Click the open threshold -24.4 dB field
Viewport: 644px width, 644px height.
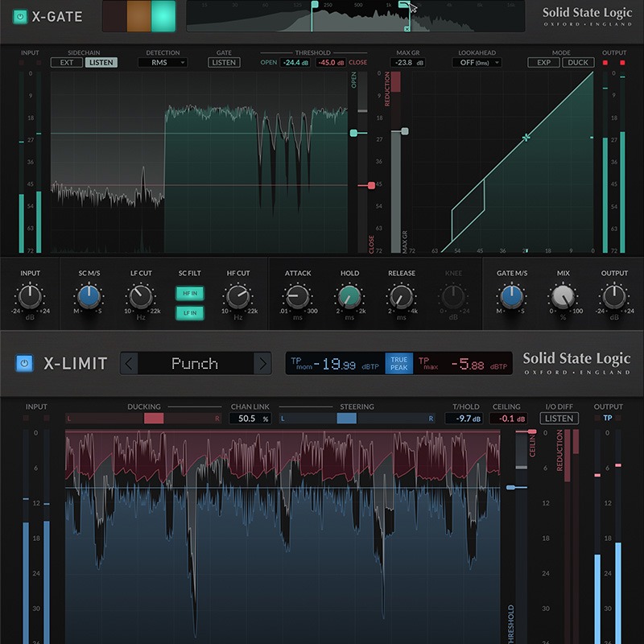(295, 63)
